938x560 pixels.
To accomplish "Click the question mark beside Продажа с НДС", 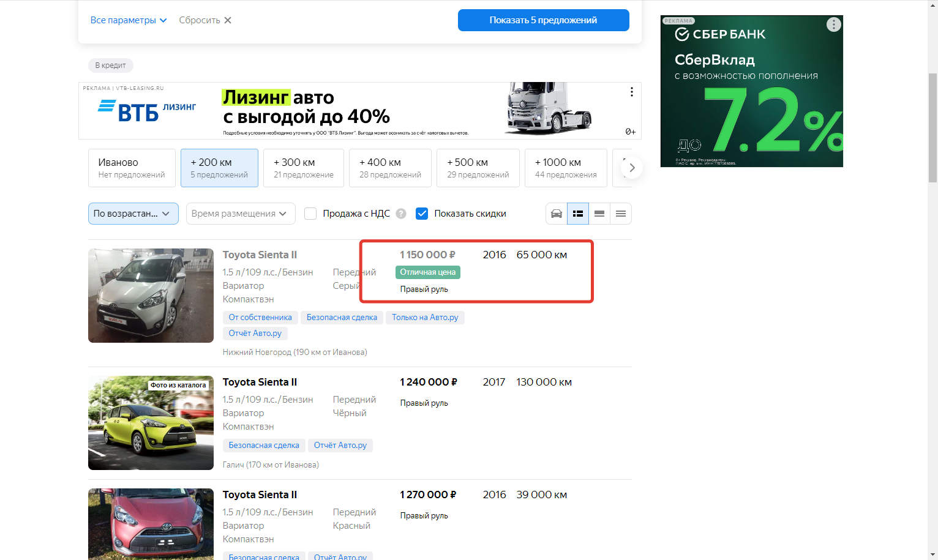I will (x=401, y=214).
